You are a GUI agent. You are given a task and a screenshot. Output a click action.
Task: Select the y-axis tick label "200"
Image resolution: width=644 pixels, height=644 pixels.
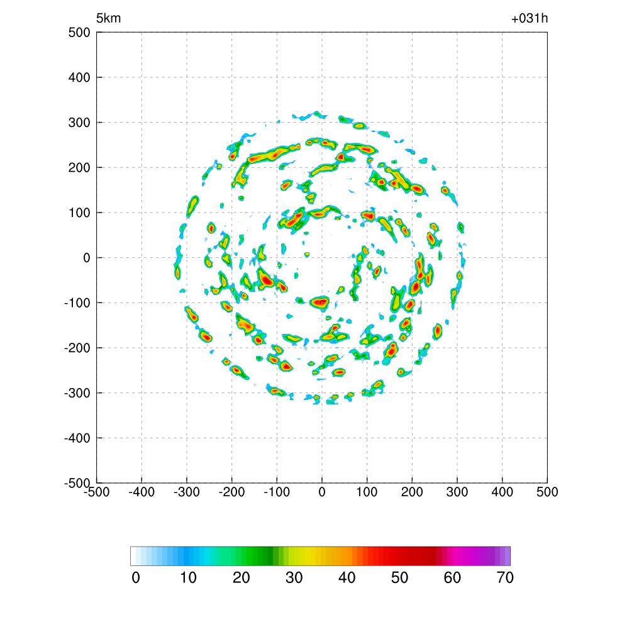(x=79, y=167)
